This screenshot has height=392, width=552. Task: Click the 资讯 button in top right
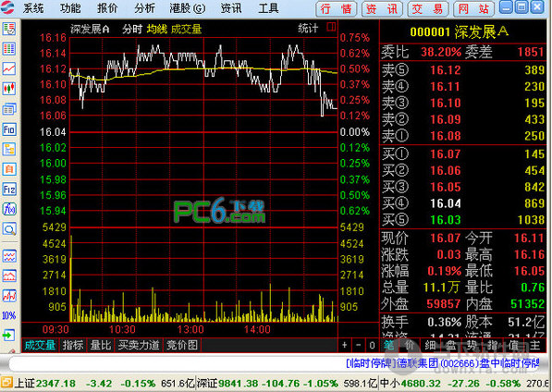(x=382, y=9)
